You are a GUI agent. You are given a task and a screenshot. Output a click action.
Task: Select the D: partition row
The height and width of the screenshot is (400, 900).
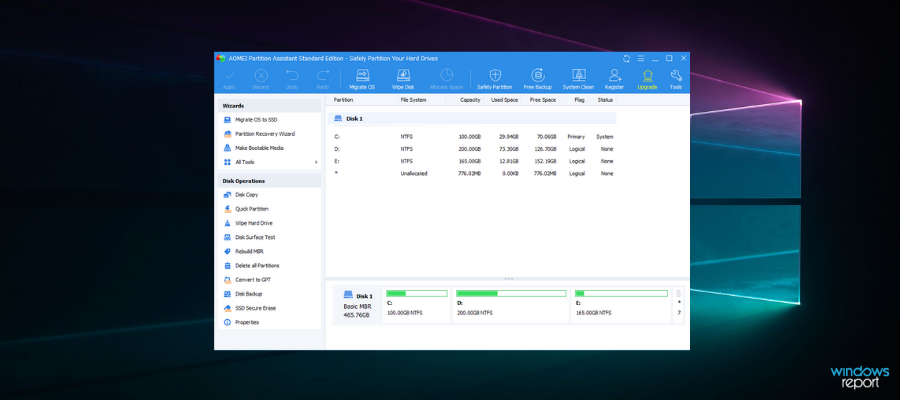pos(472,149)
